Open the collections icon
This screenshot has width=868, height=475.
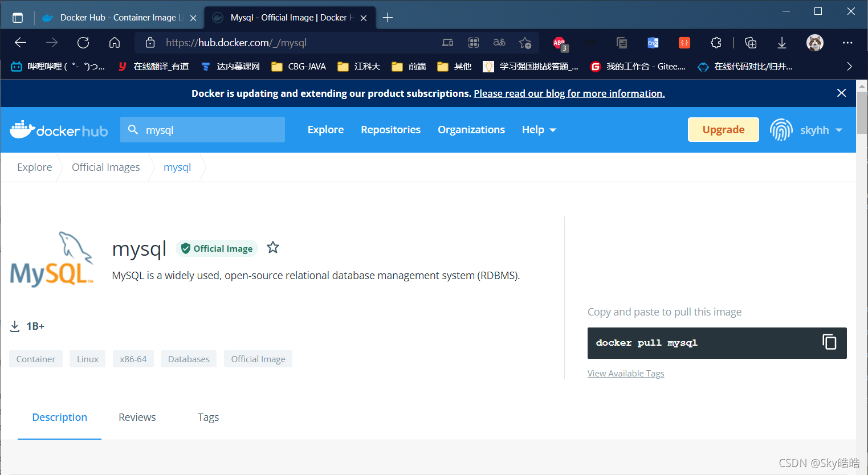point(751,43)
